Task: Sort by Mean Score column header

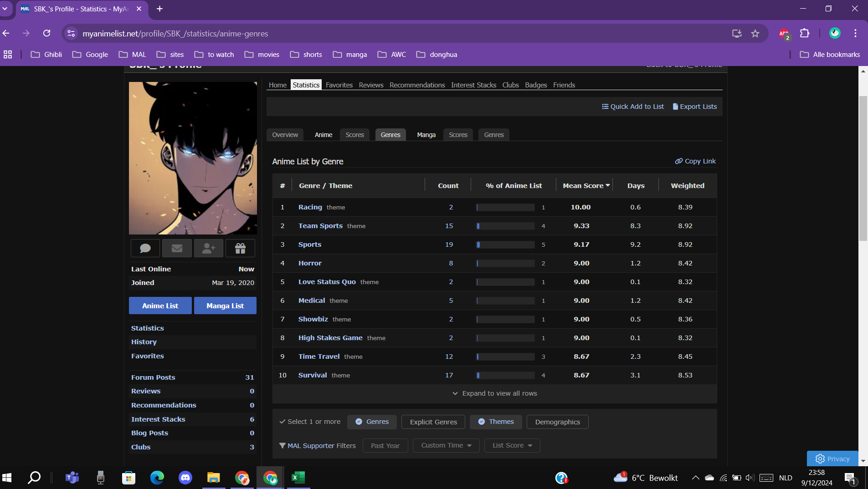Action: (586, 186)
